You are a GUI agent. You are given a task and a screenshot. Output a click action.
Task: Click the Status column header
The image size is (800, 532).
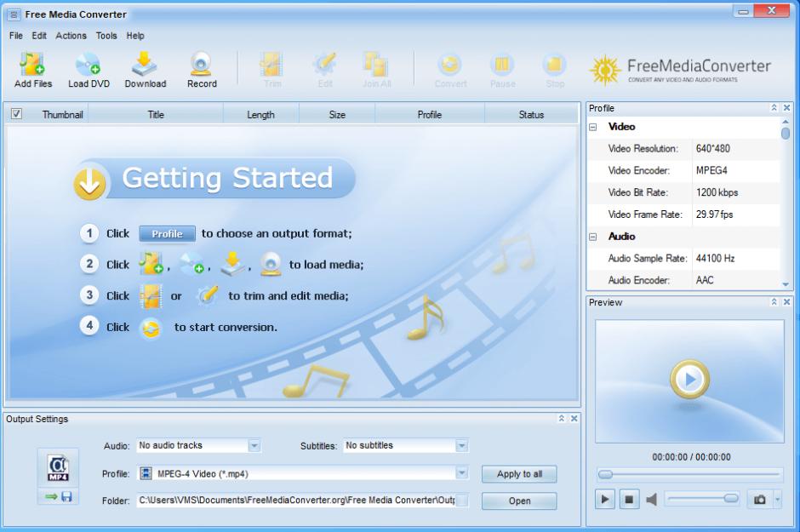tap(531, 115)
